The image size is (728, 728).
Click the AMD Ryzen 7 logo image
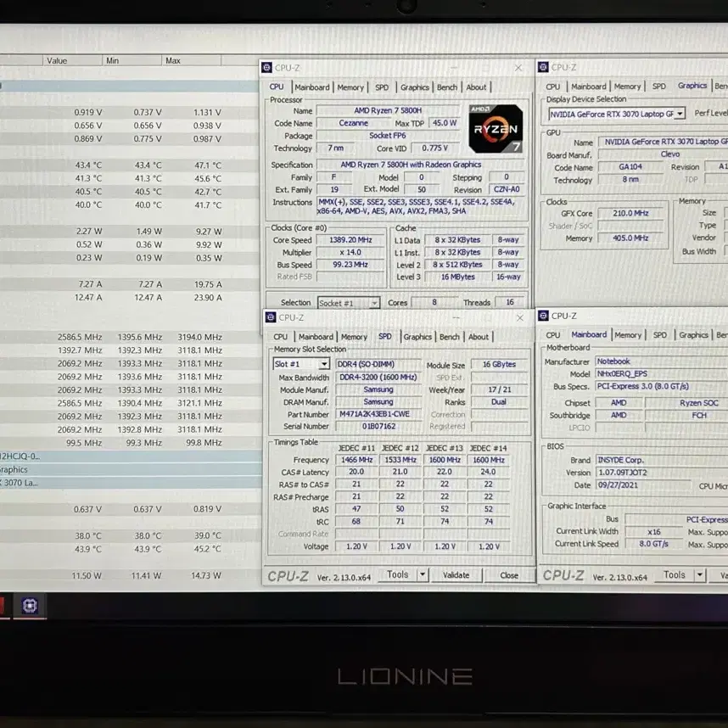[496, 129]
